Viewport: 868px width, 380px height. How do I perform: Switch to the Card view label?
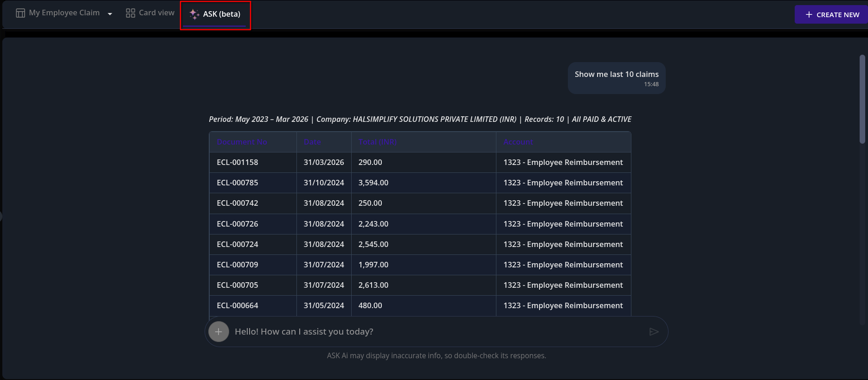(x=156, y=13)
